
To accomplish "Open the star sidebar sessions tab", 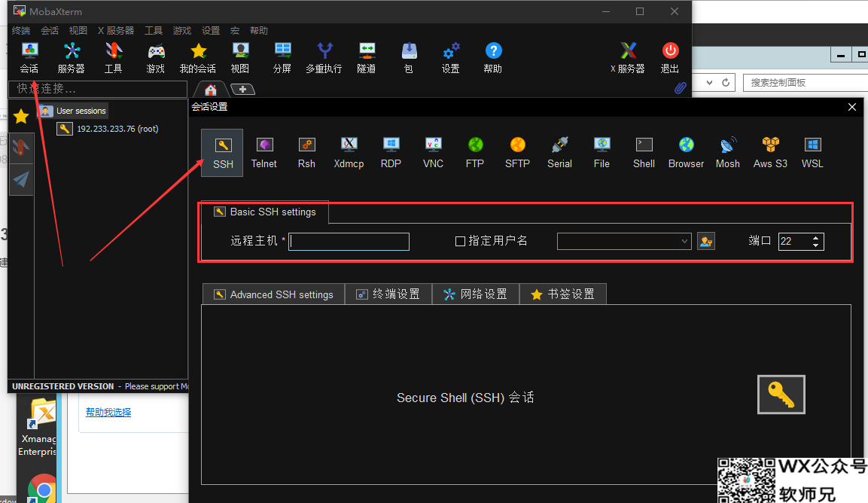I will 21,116.
